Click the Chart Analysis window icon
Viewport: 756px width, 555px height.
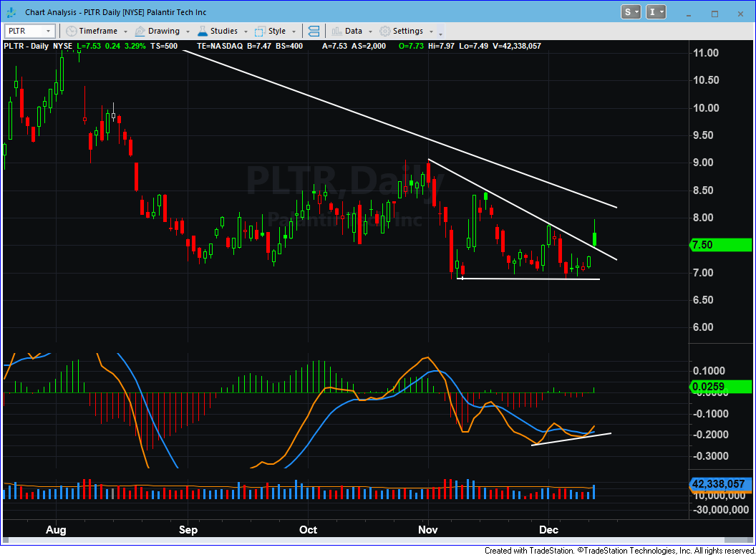pyautogui.click(x=11, y=12)
